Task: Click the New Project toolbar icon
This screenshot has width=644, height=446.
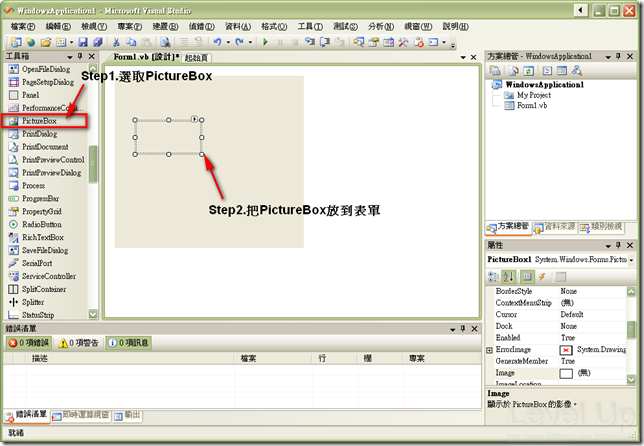Action: tap(16, 42)
